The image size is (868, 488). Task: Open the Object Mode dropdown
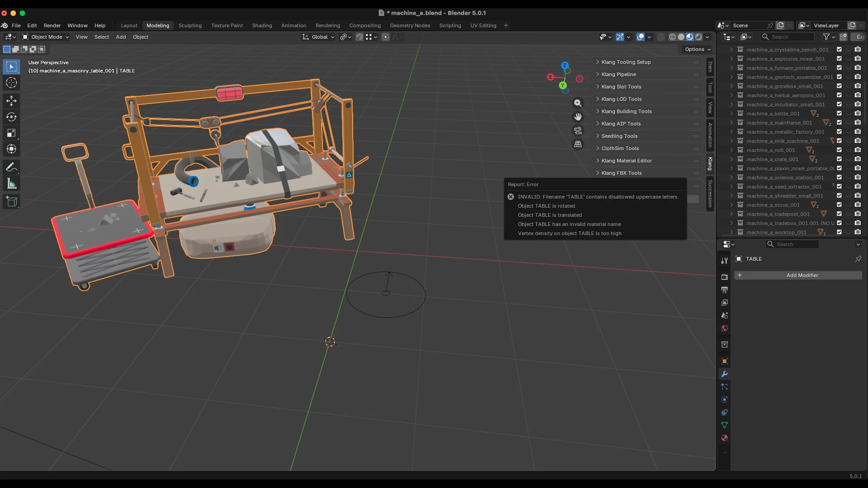(x=45, y=37)
